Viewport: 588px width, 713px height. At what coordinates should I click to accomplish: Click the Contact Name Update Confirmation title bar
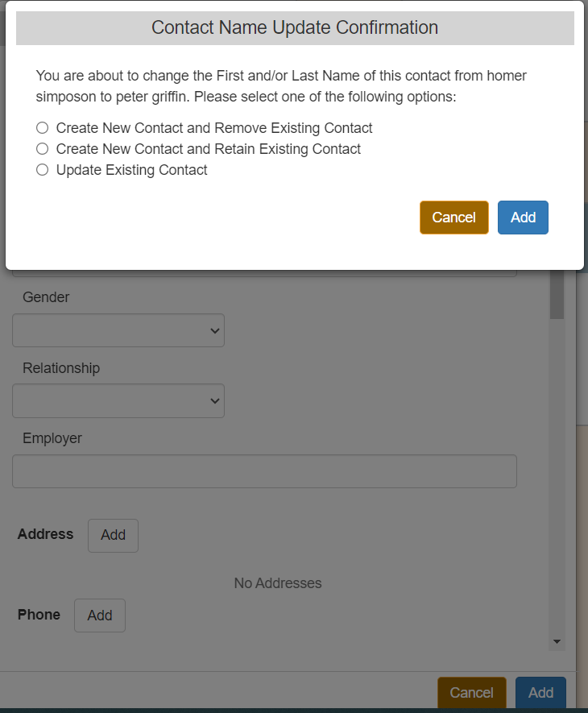pyautogui.click(x=295, y=28)
